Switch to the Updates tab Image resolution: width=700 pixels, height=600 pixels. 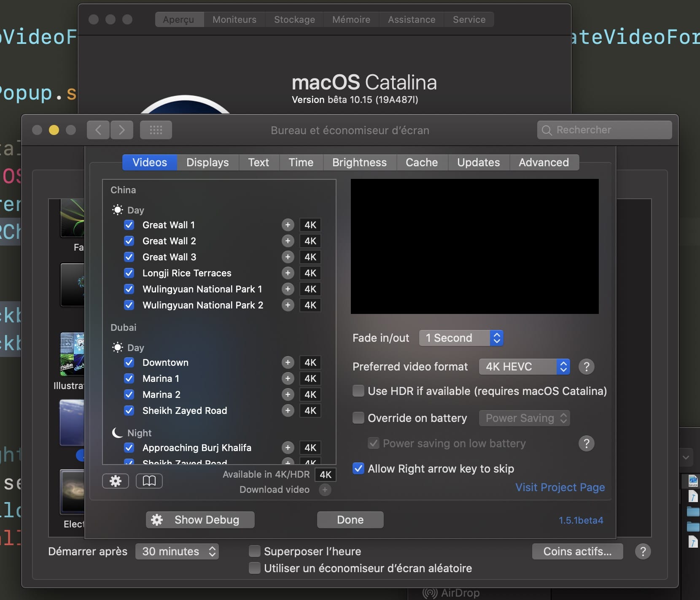click(x=479, y=162)
